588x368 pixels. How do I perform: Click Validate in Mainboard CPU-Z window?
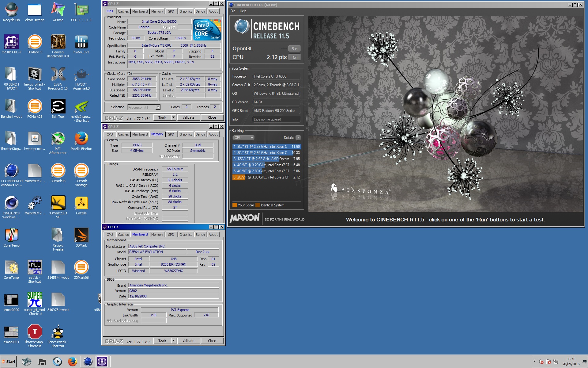coord(188,341)
